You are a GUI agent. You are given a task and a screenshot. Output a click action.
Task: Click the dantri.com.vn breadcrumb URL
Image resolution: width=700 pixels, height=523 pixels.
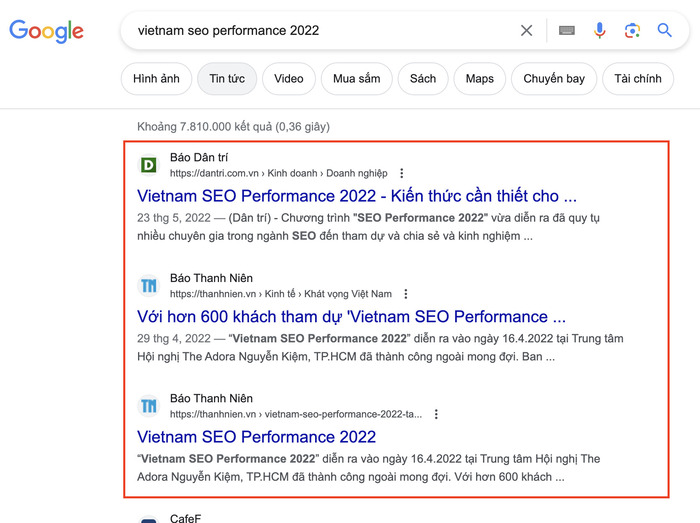pos(279,173)
